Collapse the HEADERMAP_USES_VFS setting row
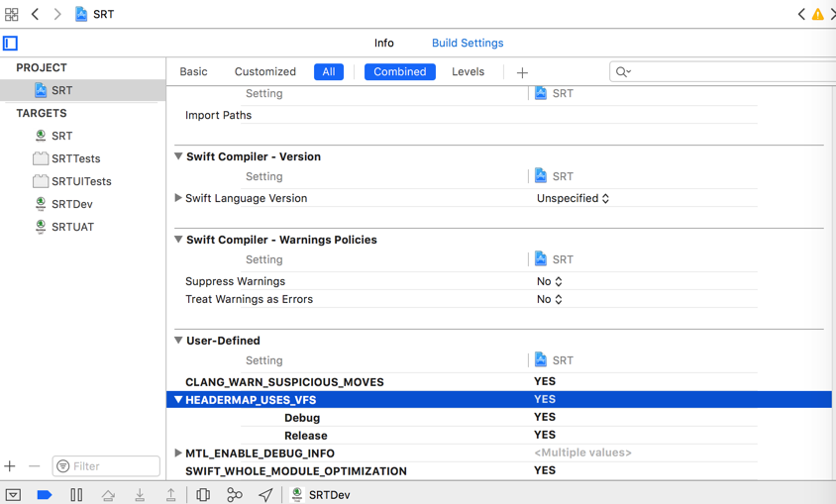The width and height of the screenshot is (836, 504). 178,400
